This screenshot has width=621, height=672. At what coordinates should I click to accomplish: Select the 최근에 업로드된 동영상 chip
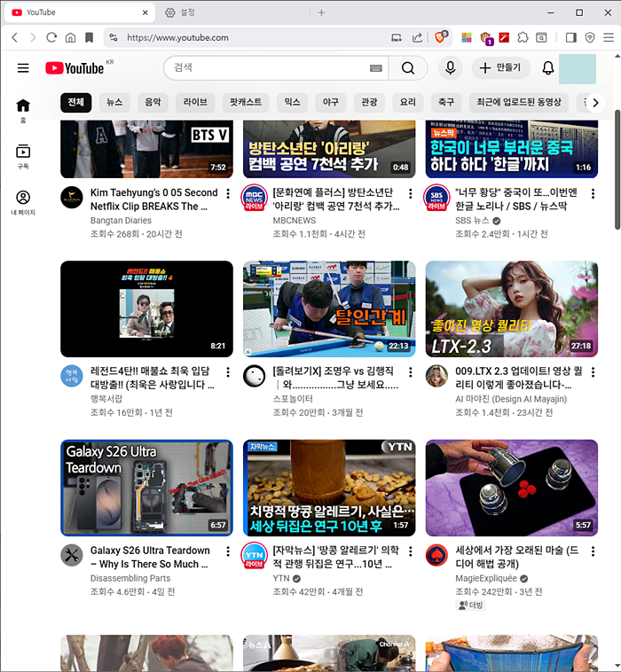coord(519,103)
